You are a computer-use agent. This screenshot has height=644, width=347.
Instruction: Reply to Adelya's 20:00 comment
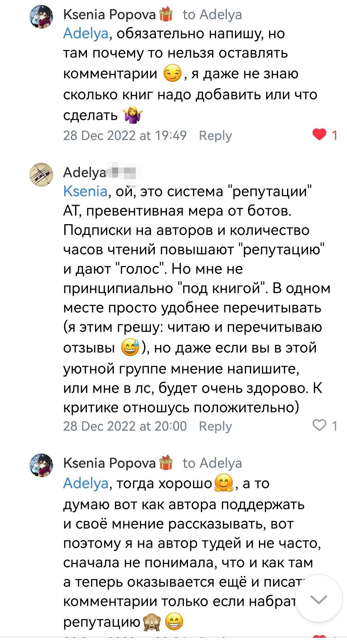pyautogui.click(x=215, y=426)
